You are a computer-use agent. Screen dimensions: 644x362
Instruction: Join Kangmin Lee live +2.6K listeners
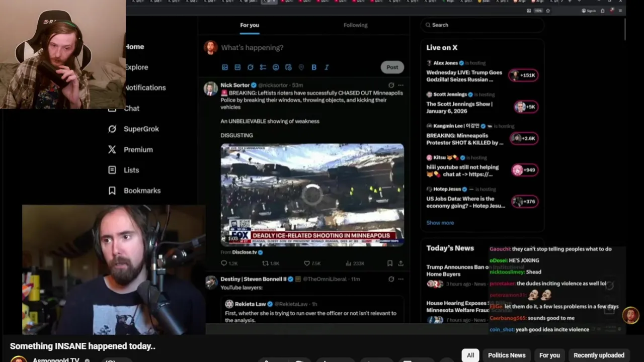[x=524, y=138]
